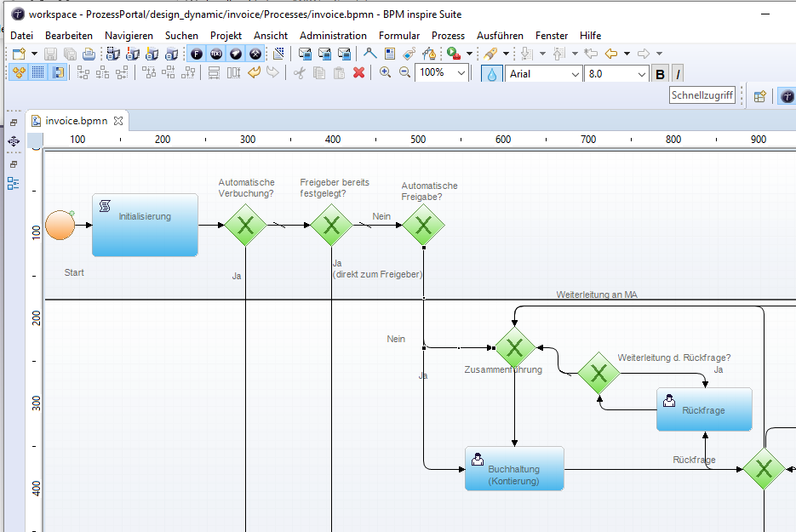Click the Copy icon
Image resolution: width=796 pixels, height=532 pixels.
pyautogui.click(x=319, y=72)
